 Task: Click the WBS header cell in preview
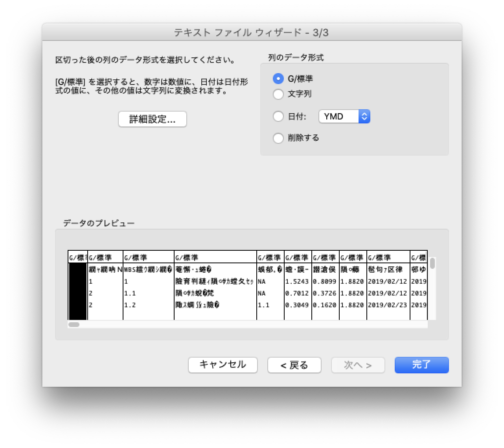[148, 270]
